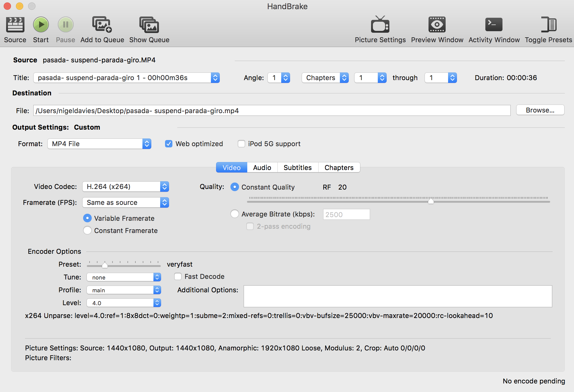Open the Format MP4 File dropdown

99,144
